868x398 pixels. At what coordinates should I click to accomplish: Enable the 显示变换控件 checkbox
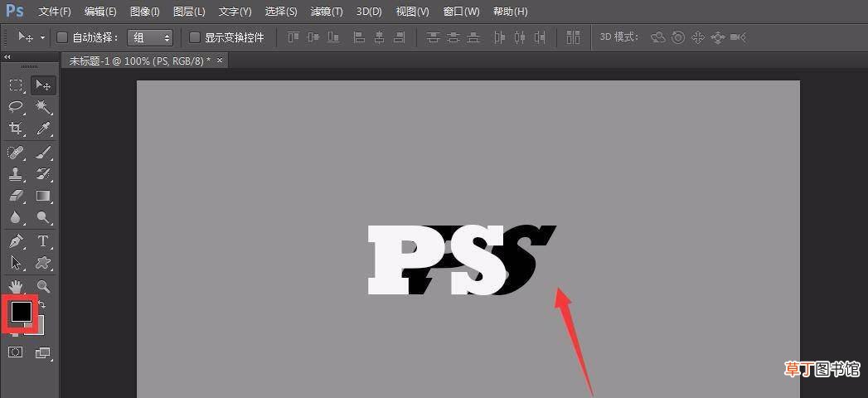click(194, 37)
